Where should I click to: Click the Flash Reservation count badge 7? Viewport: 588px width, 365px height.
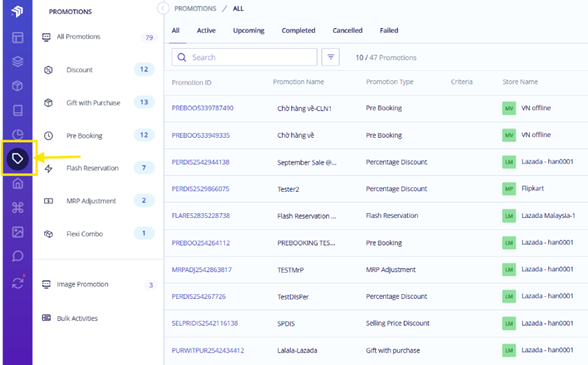(144, 168)
